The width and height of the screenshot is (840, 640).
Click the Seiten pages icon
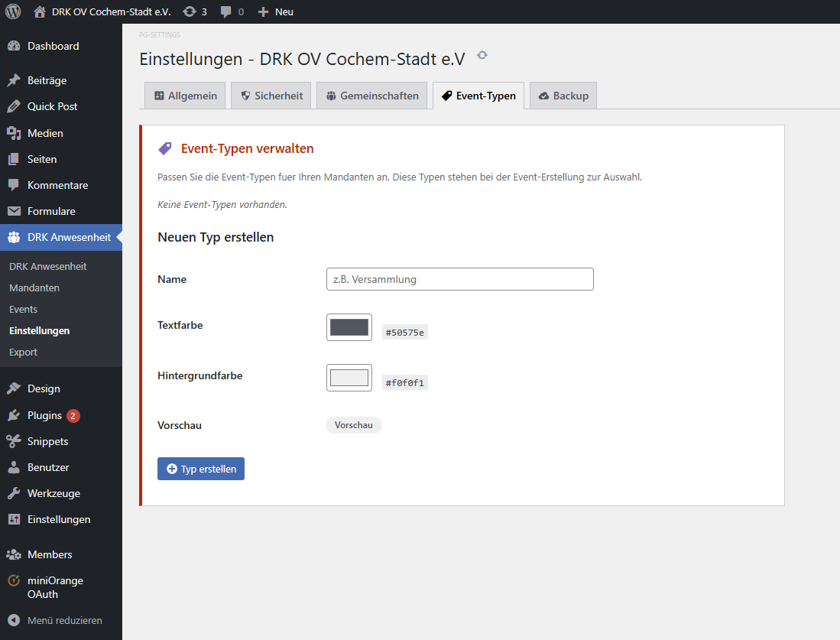14,159
